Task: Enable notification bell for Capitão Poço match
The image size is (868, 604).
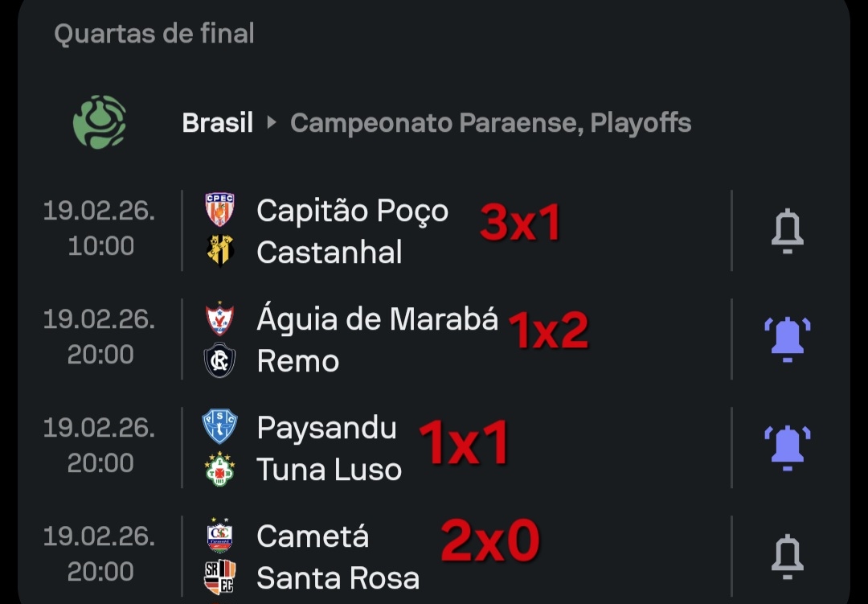Action: (x=787, y=231)
